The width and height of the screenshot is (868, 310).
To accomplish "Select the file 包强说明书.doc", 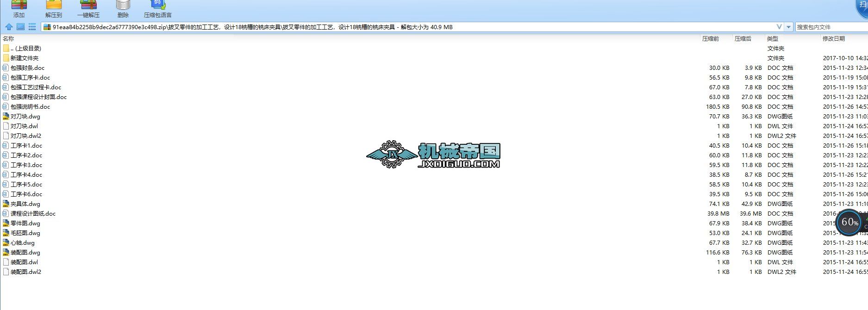I will pyautogui.click(x=31, y=106).
